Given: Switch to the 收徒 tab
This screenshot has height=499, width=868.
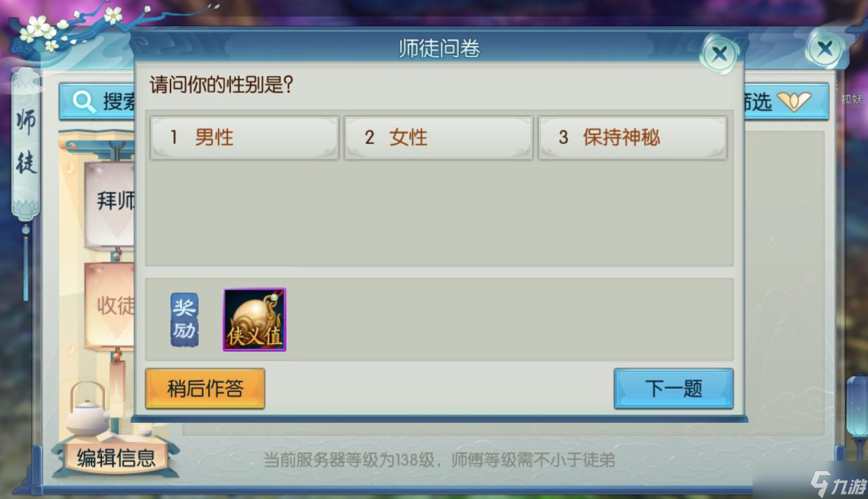Looking at the screenshot, I should pos(110,305).
